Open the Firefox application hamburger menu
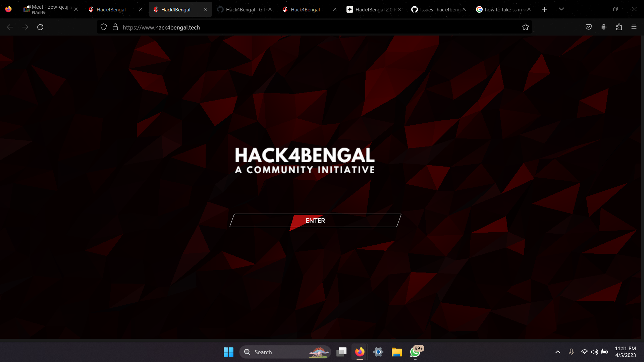 click(x=634, y=27)
